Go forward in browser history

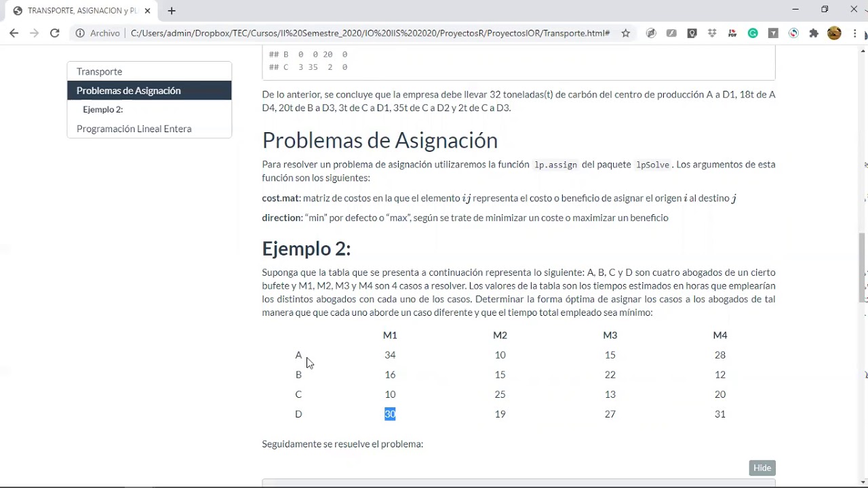(x=35, y=33)
